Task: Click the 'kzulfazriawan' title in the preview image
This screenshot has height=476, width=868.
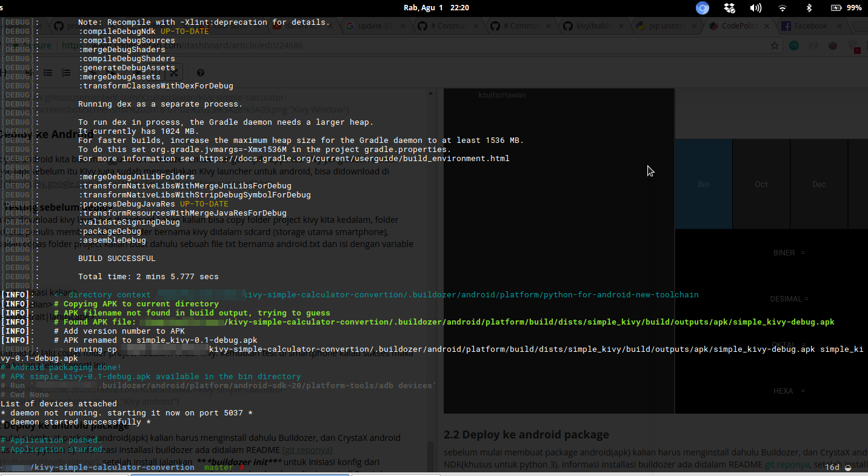Action: (x=502, y=94)
